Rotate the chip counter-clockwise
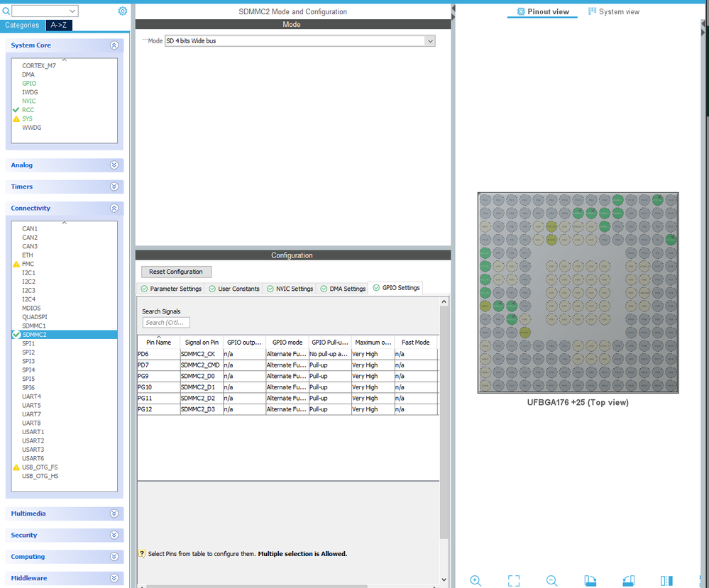This screenshot has height=588, width=709. pos(629,580)
